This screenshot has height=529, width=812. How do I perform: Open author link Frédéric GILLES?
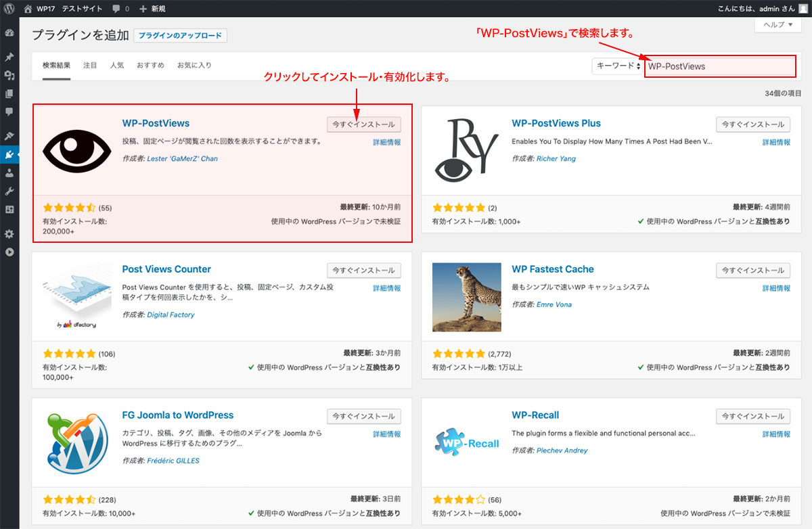coord(173,461)
